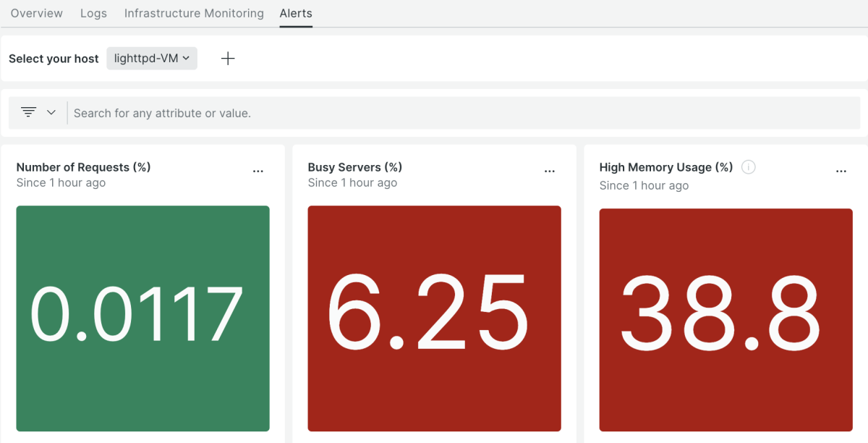Viewport: 868px width, 443px height.
Task: Select the Alerts tab
Action: point(296,13)
